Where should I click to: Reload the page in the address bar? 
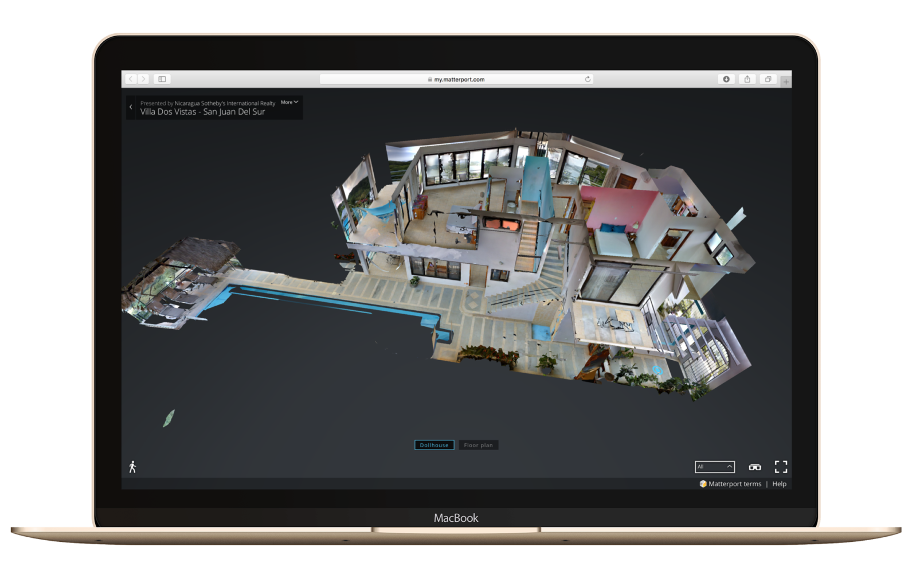click(x=588, y=79)
